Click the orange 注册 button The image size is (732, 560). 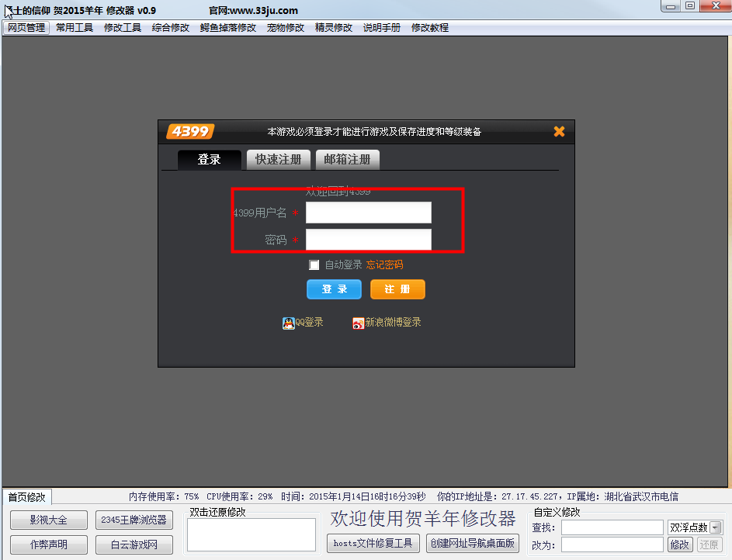pos(397,289)
